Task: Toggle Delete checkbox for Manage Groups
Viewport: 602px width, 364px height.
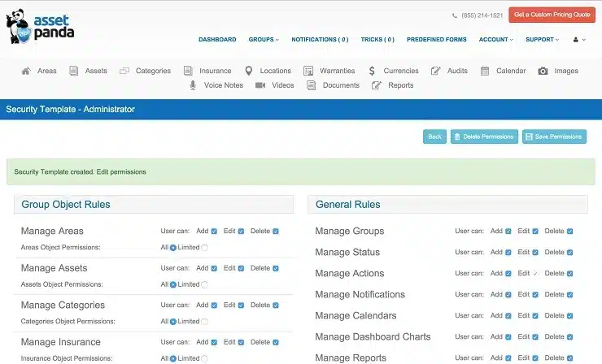Action: [570, 232]
